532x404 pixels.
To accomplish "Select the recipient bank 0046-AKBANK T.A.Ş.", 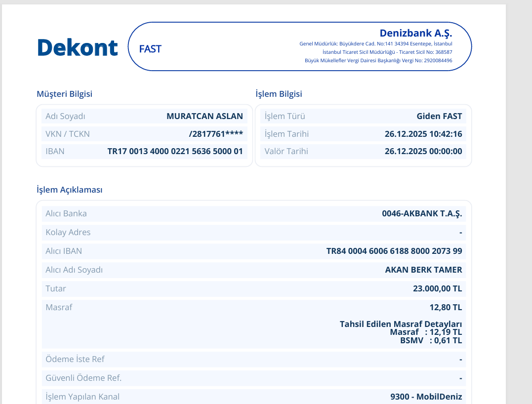I will pos(422,214).
